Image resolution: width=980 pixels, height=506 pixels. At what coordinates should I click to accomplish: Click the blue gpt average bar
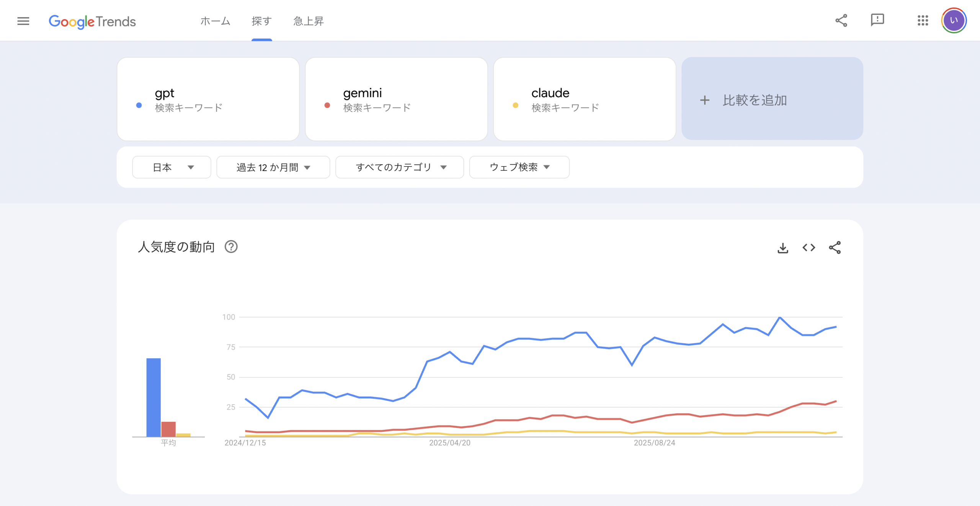coord(154,397)
